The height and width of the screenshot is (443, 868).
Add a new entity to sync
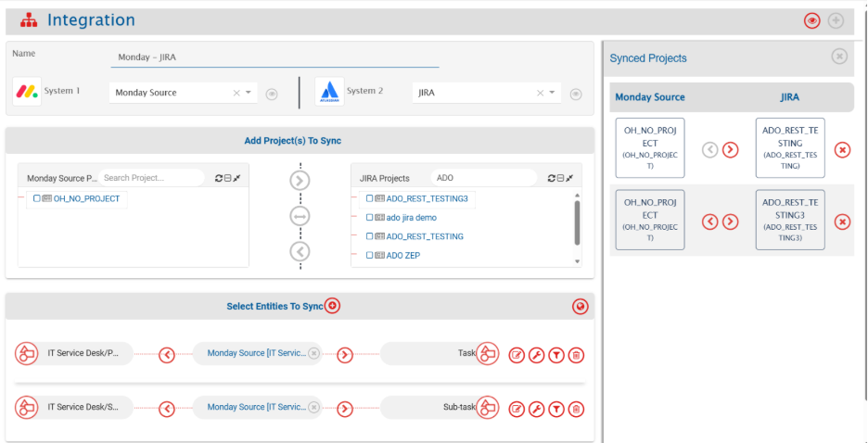(x=333, y=306)
